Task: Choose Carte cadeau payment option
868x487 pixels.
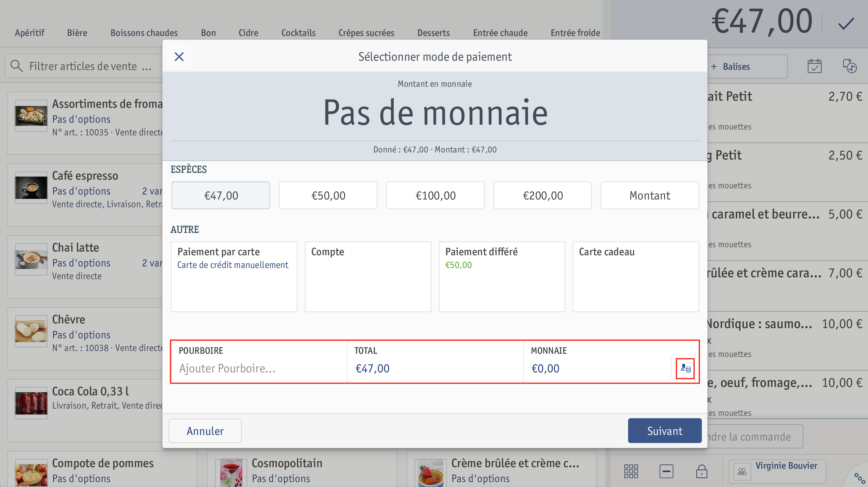Action: point(636,277)
